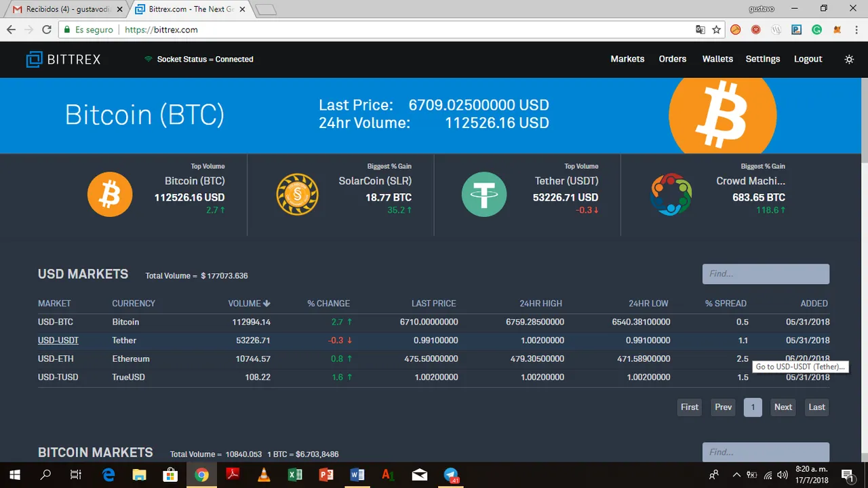This screenshot has height=488, width=868.
Task: Sort by the CURRENCY column header
Action: (x=134, y=304)
